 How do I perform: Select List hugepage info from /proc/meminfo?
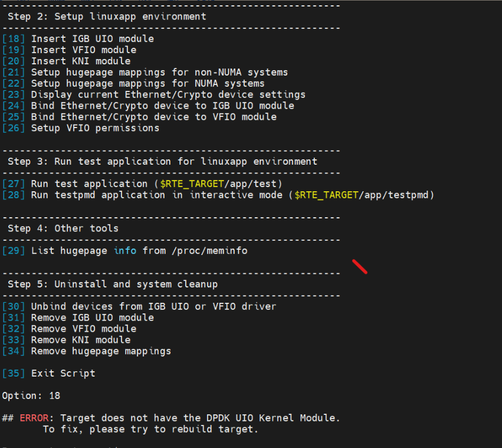[139, 251]
